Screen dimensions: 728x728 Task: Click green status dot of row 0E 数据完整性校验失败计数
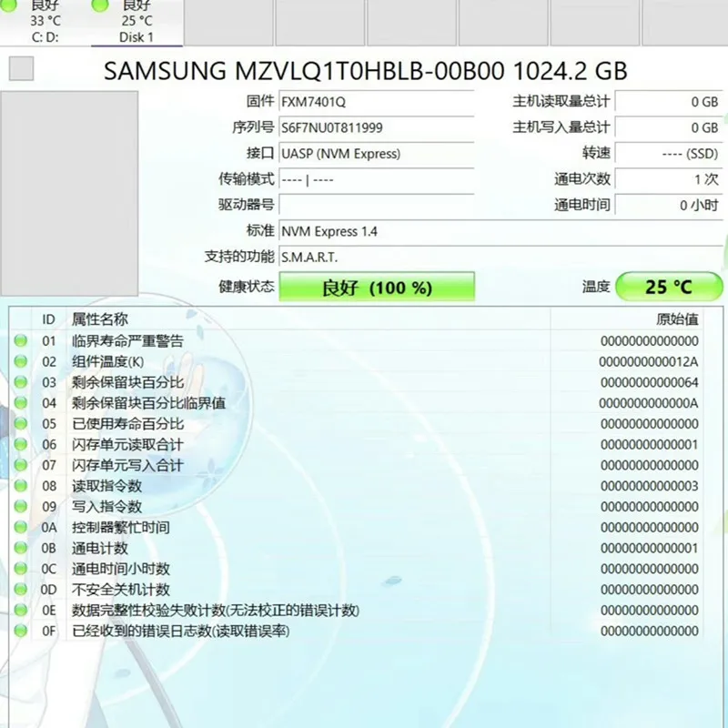pos(20,610)
